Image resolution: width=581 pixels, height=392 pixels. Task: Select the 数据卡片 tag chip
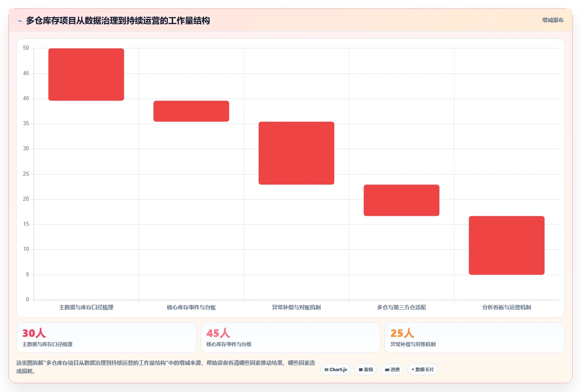(423, 369)
